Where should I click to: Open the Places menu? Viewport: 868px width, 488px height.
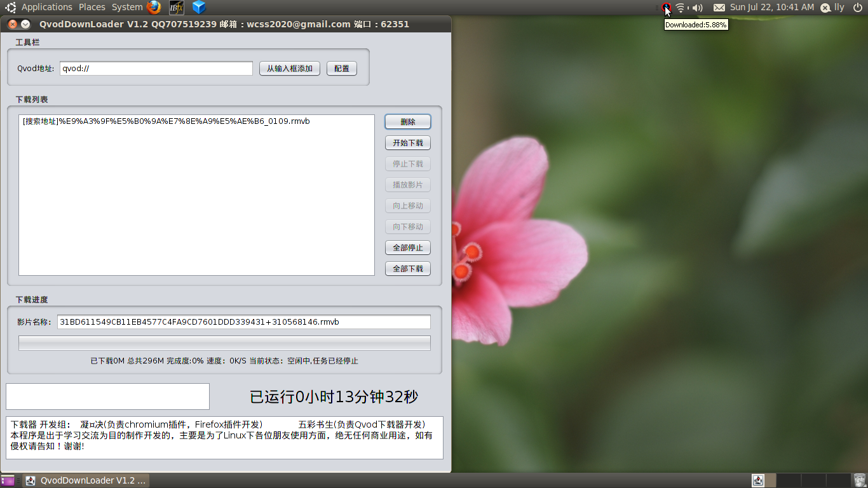click(x=92, y=8)
